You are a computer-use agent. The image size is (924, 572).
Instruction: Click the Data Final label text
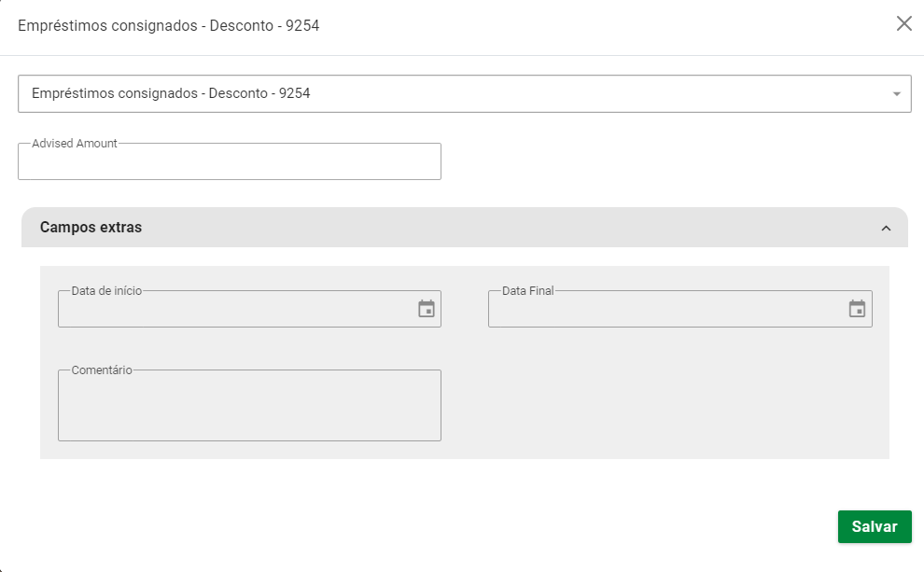pyautogui.click(x=527, y=291)
